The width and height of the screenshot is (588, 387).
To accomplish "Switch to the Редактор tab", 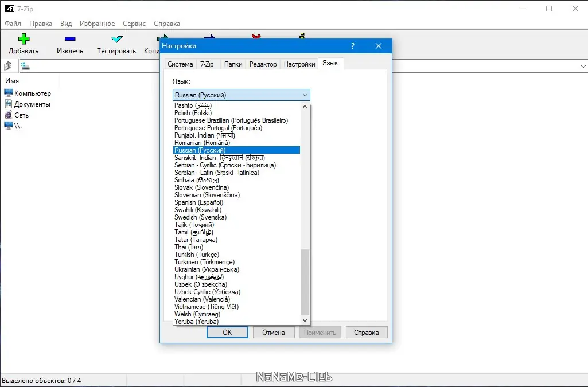I will (x=263, y=64).
